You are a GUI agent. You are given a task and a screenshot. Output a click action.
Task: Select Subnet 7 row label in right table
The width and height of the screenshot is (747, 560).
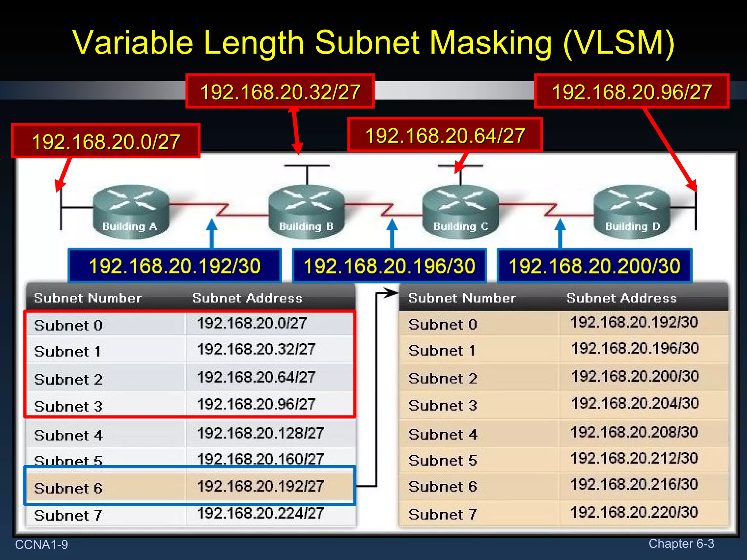coord(442,514)
